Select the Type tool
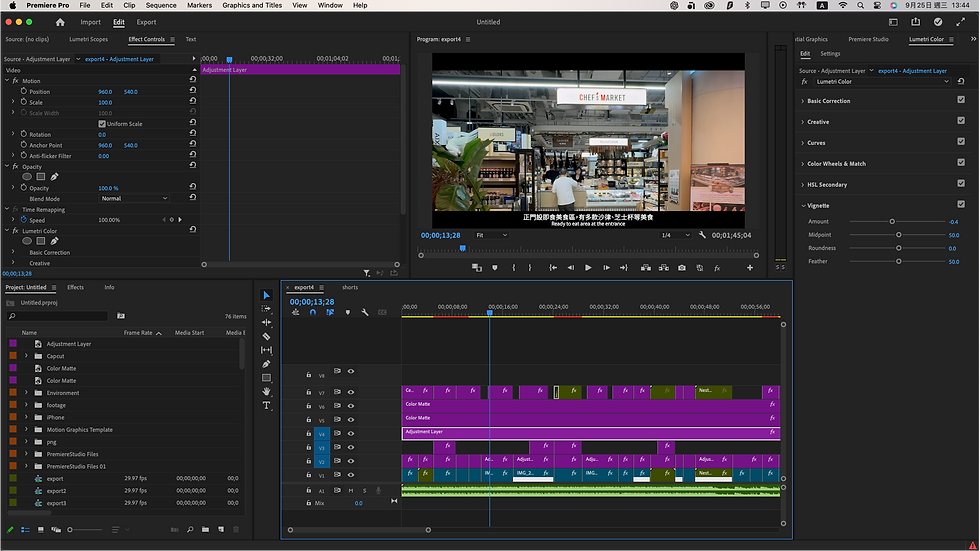 pos(266,405)
